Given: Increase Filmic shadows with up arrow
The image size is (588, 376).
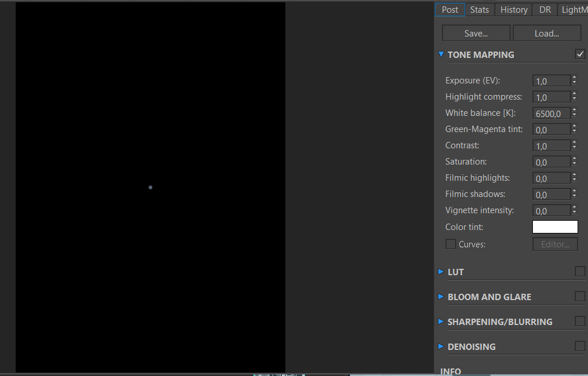Looking at the screenshot, I should pyautogui.click(x=574, y=191).
